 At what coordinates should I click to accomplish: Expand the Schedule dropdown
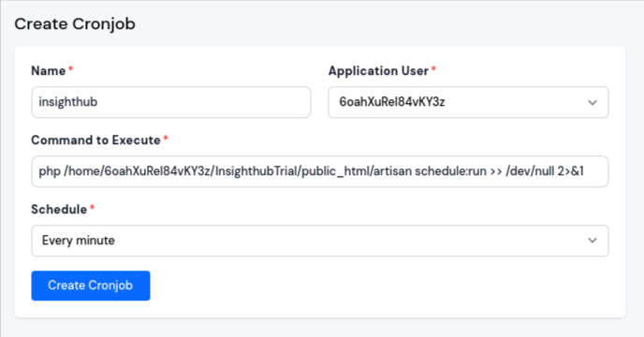pyautogui.click(x=320, y=241)
